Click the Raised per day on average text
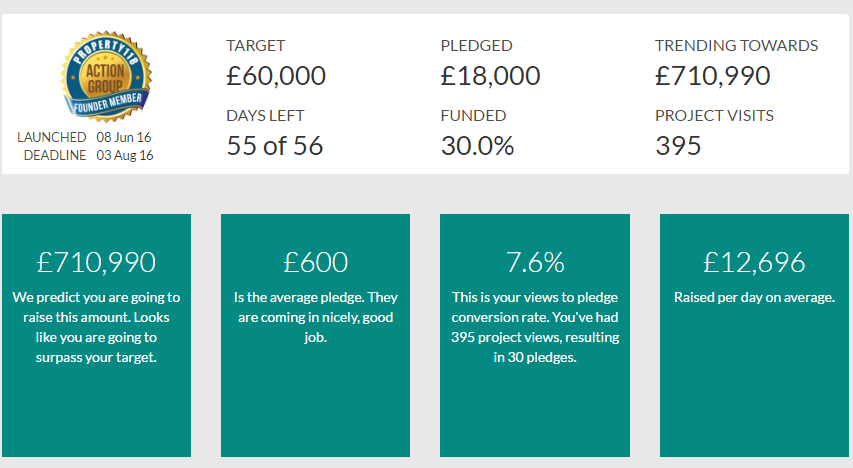Screen dimensions: 853x468 754,297
